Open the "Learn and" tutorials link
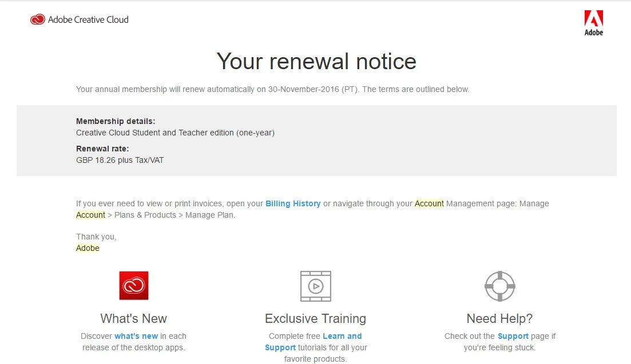 tap(342, 336)
